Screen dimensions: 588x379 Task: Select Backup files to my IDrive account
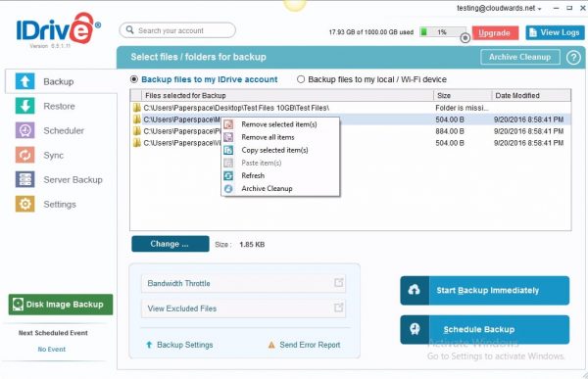[133, 79]
